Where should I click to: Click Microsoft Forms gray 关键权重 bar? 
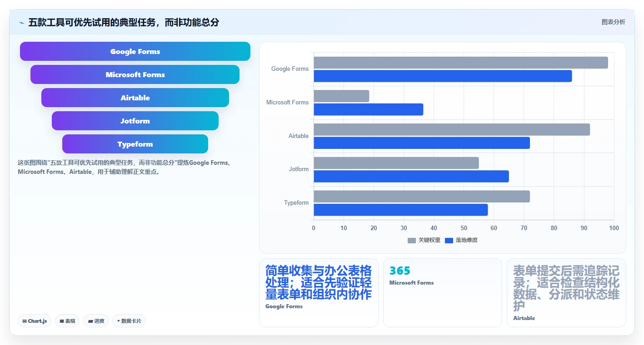click(x=341, y=96)
